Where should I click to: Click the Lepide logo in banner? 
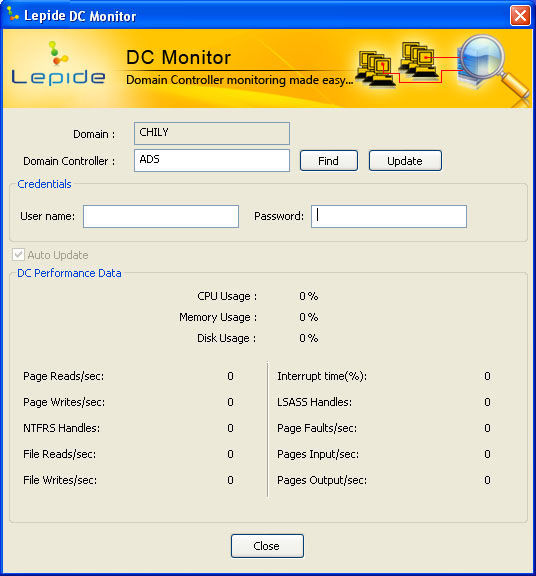(x=58, y=63)
